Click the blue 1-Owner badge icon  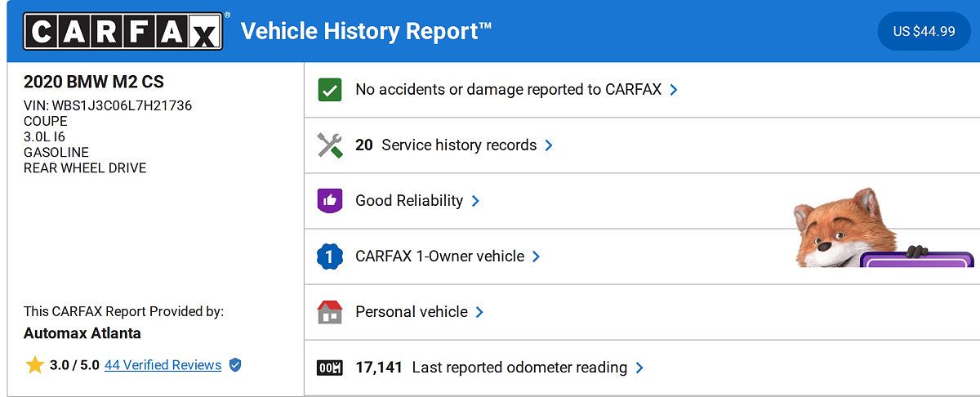pos(329,256)
